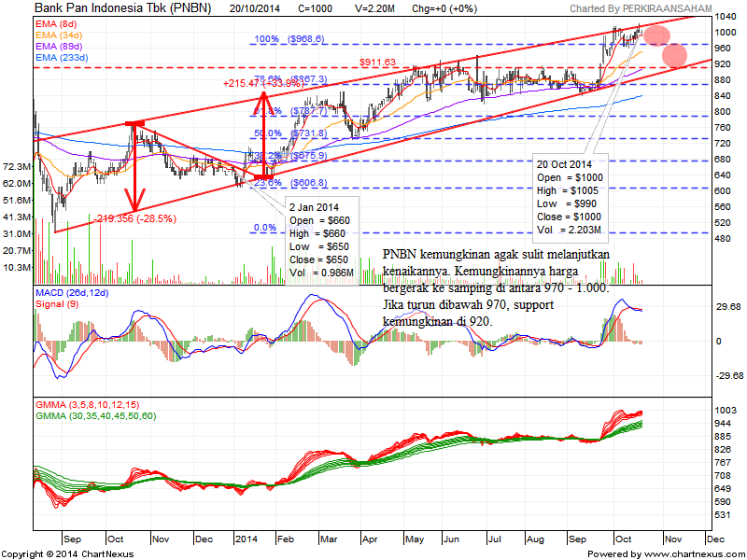Select the red downward arrow measuring -28.5%

pyautogui.click(x=136, y=168)
